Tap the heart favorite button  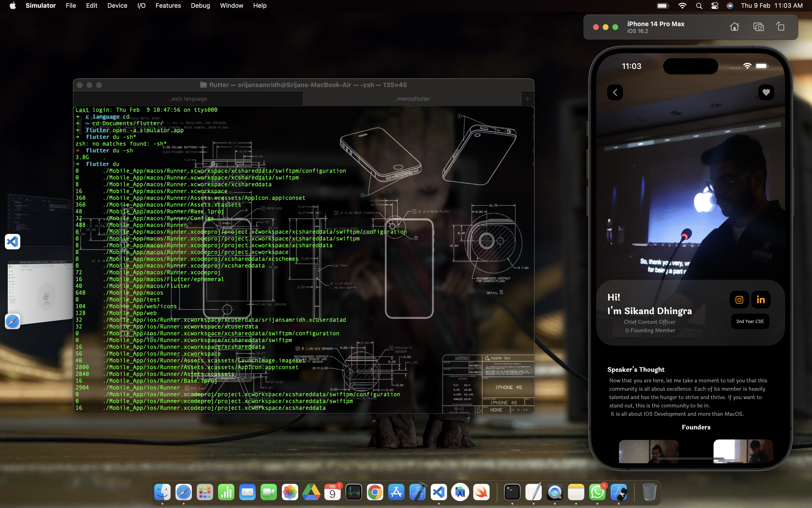pyautogui.click(x=766, y=92)
